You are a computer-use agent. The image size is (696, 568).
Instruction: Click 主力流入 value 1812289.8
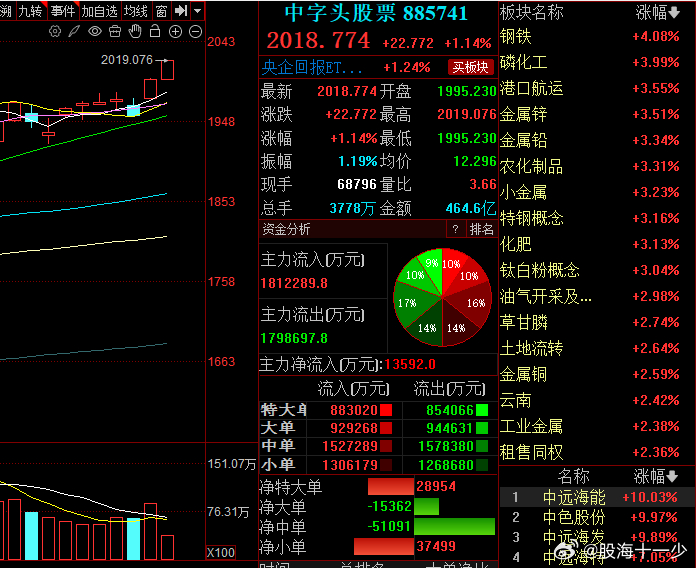294,283
